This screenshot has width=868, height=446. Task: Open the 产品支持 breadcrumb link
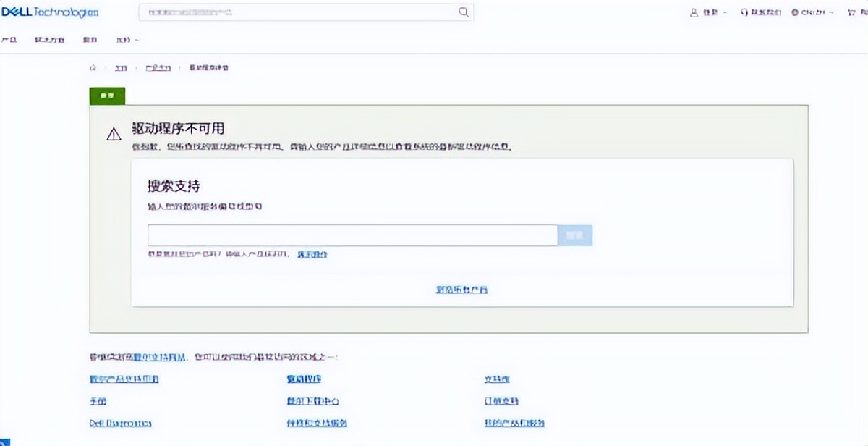[x=158, y=67]
